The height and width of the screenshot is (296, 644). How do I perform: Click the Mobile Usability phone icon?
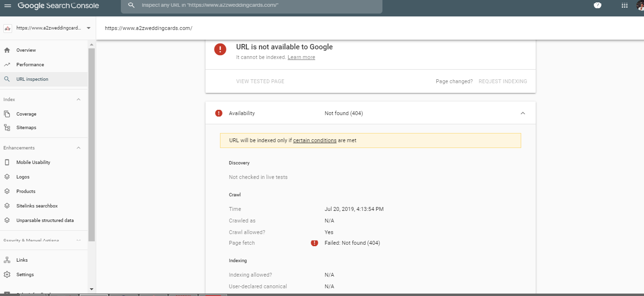pos(7,163)
